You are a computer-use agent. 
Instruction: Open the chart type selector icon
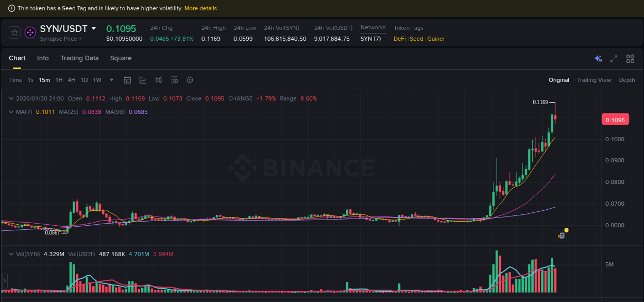[x=143, y=80]
